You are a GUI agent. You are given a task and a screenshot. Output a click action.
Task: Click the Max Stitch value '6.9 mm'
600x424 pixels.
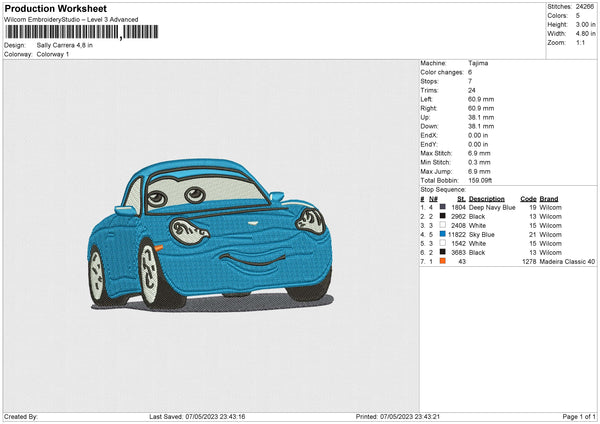[x=479, y=153]
